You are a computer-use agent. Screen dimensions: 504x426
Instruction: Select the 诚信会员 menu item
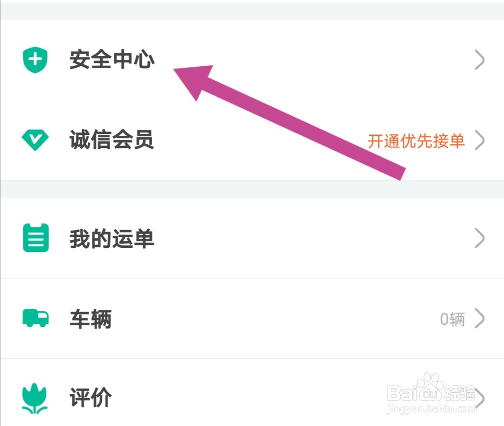[x=112, y=140]
